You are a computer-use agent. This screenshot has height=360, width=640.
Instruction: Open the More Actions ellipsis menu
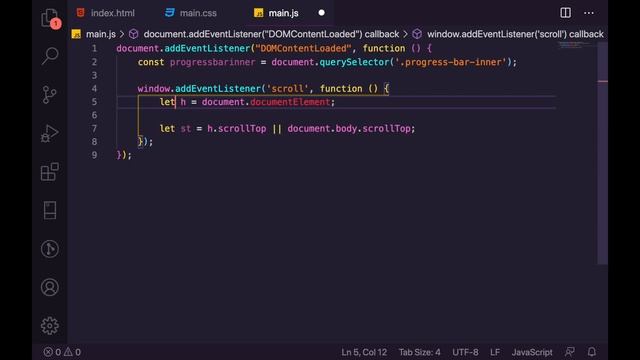(589, 13)
